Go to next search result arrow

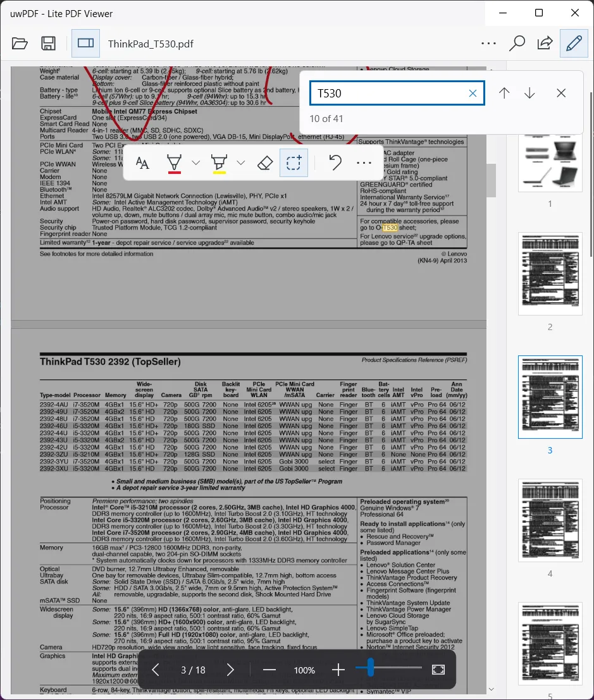[x=529, y=93]
